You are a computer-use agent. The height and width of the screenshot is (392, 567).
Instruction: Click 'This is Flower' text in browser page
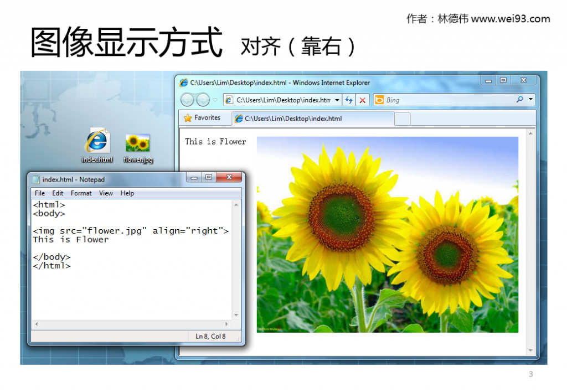point(215,141)
